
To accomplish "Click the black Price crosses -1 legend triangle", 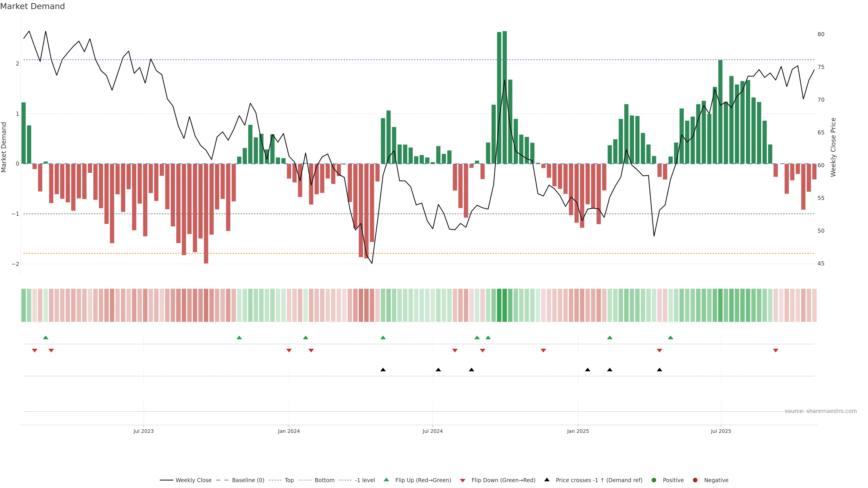I will [547, 480].
